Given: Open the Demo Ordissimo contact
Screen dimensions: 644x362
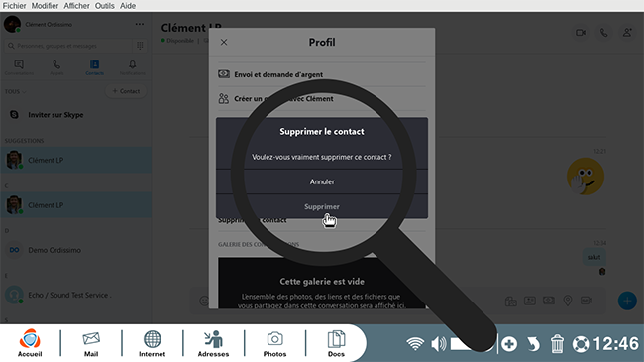Looking at the screenshot, I should click(76, 250).
